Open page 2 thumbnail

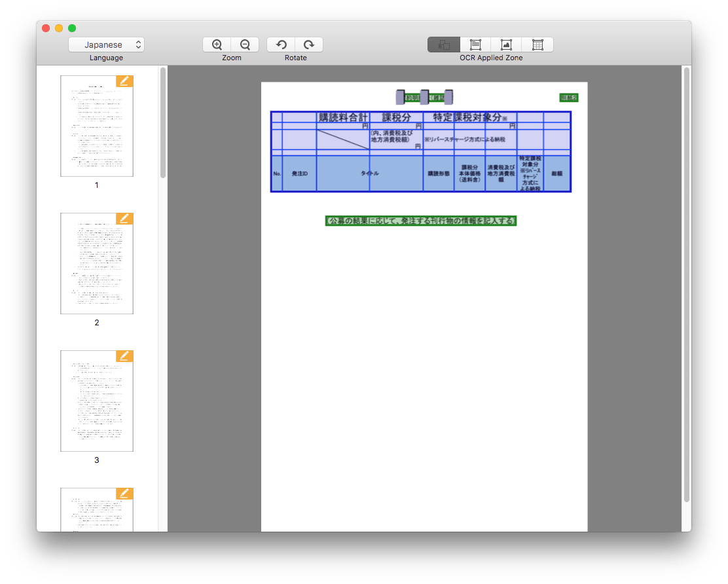click(97, 263)
